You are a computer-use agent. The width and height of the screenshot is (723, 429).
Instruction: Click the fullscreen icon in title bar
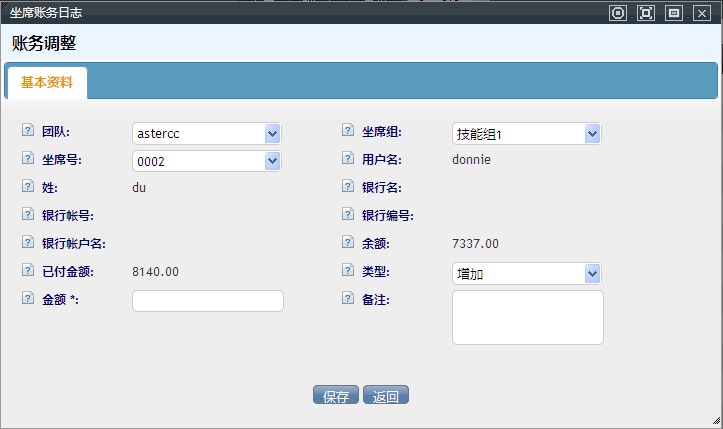[x=646, y=13]
